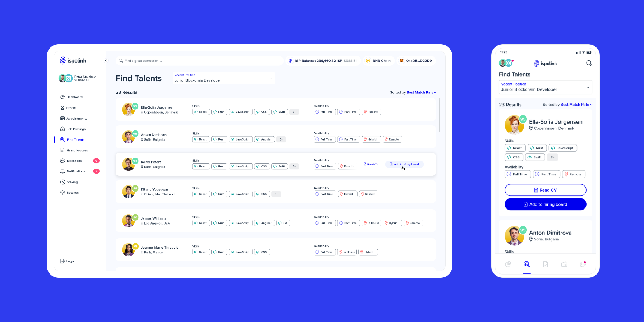Click ispolink logo in mobile header

pyautogui.click(x=546, y=63)
